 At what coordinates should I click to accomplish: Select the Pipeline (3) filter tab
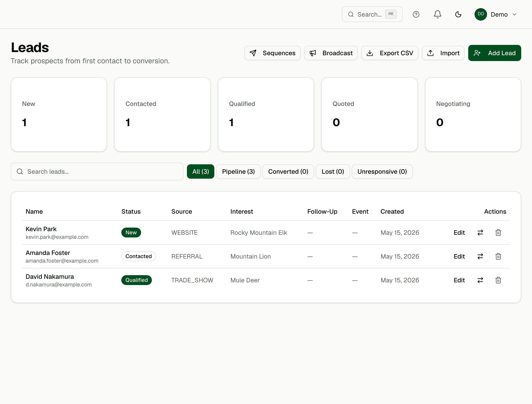[238, 171]
